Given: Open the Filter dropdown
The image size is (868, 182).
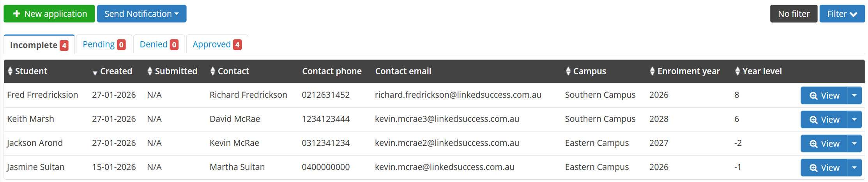Looking at the screenshot, I should pyautogui.click(x=842, y=14).
